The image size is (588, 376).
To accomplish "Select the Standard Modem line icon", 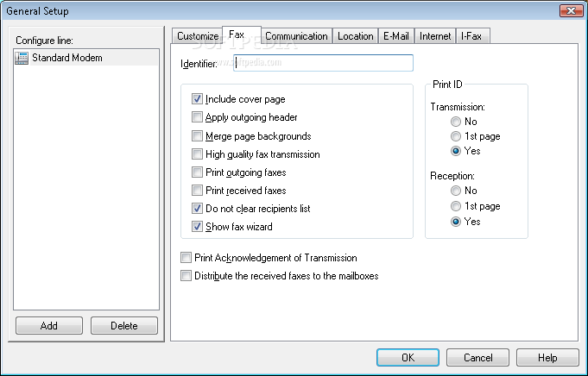I will (22, 58).
